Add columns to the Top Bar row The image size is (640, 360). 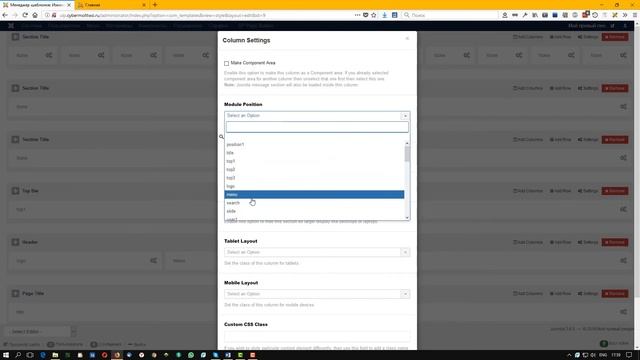pyautogui.click(x=528, y=191)
